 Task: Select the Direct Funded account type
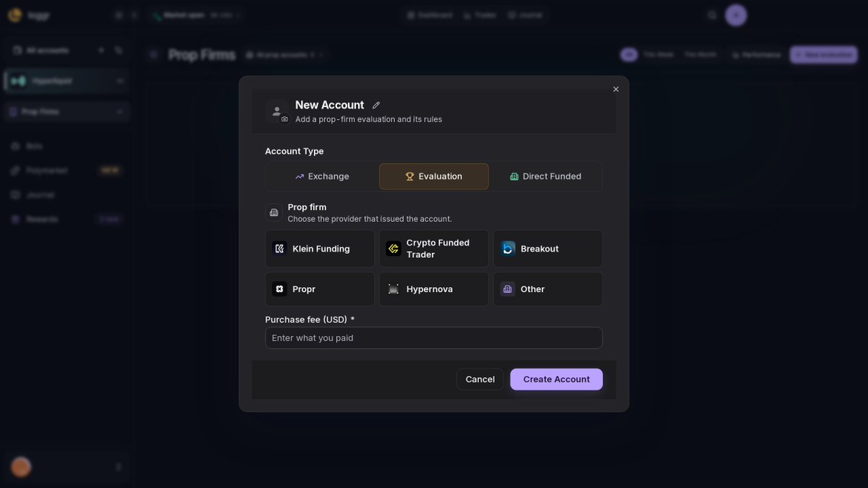coord(545,176)
